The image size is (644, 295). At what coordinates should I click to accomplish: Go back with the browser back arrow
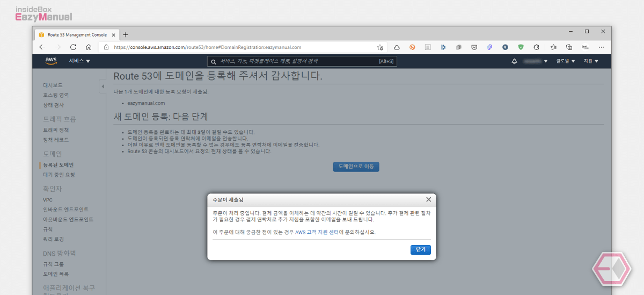[42, 47]
